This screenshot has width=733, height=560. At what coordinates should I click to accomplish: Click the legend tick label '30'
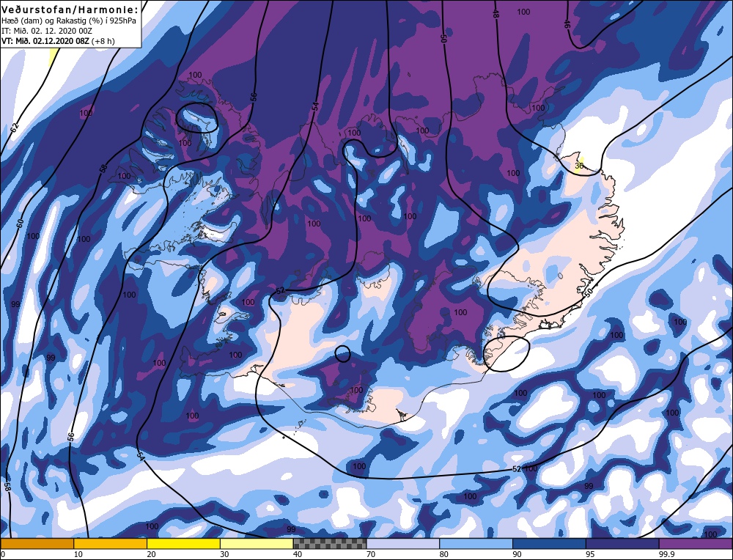[x=224, y=554]
